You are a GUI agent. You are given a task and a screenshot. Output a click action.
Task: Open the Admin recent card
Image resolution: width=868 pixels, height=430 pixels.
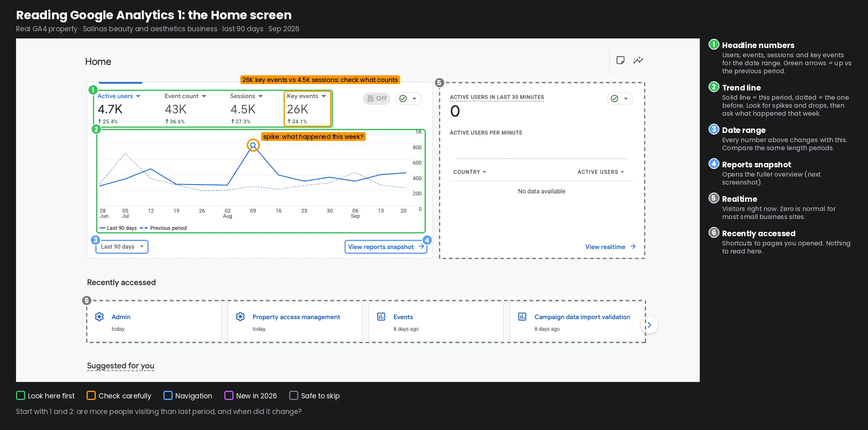click(154, 322)
